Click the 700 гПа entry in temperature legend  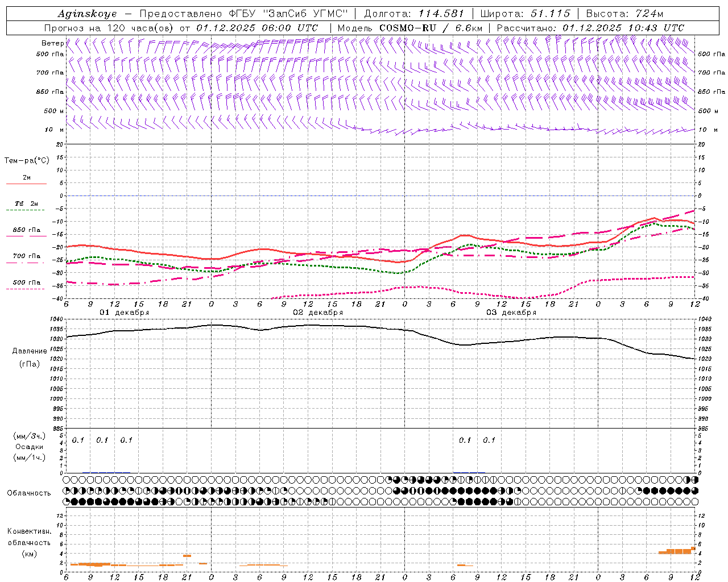[27, 256]
